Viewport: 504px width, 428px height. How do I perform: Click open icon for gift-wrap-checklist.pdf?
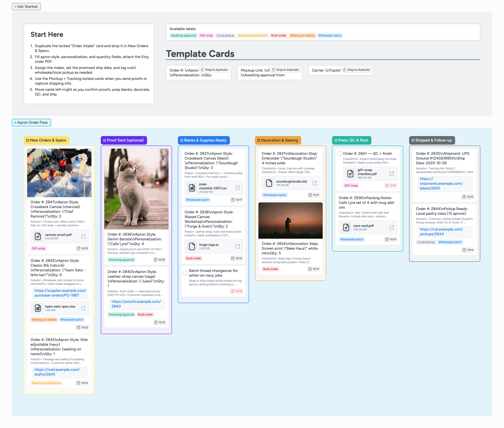pos(392,174)
